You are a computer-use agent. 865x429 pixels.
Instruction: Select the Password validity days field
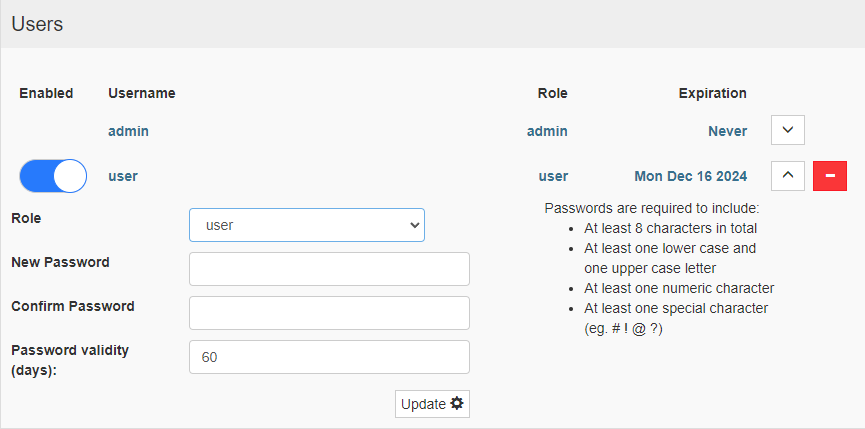coord(329,357)
